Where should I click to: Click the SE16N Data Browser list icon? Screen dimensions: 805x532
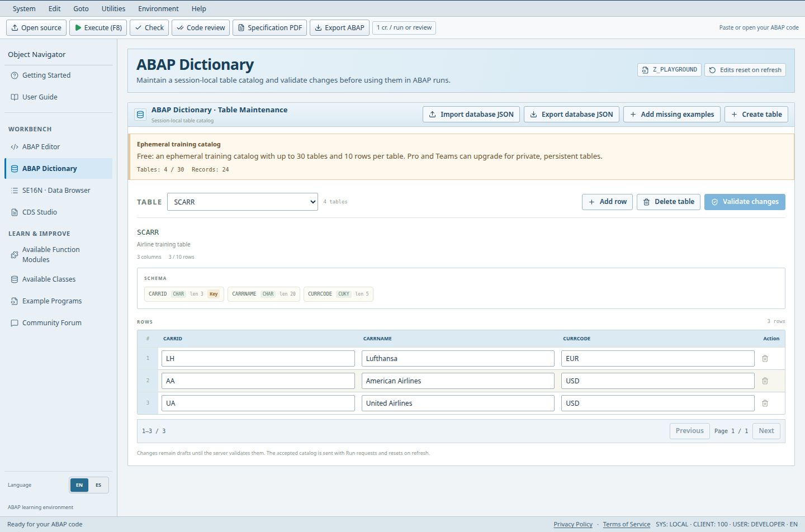(x=15, y=191)
